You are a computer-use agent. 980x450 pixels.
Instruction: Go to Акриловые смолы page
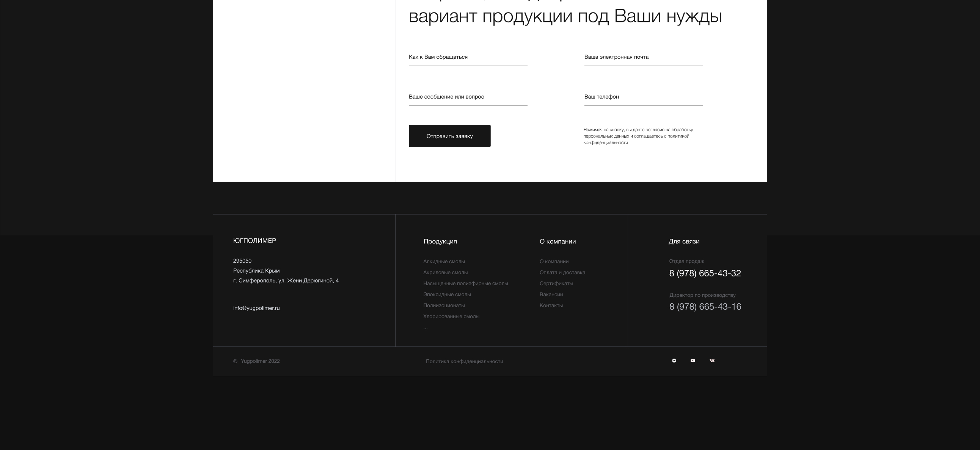pyautogui.click(x=445, y=273)
